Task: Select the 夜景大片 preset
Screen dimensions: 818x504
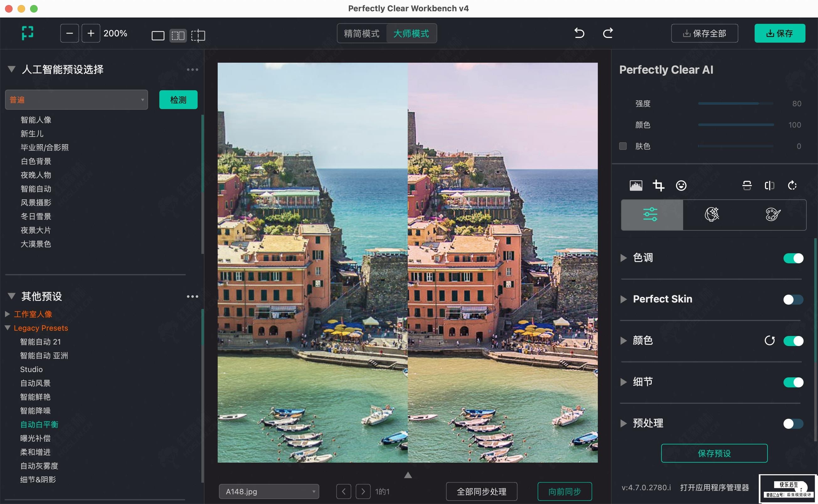Action: point(36,230)
